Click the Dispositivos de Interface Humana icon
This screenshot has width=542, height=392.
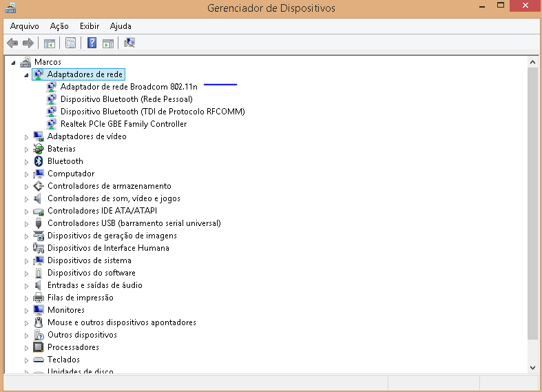click(39, 248)
